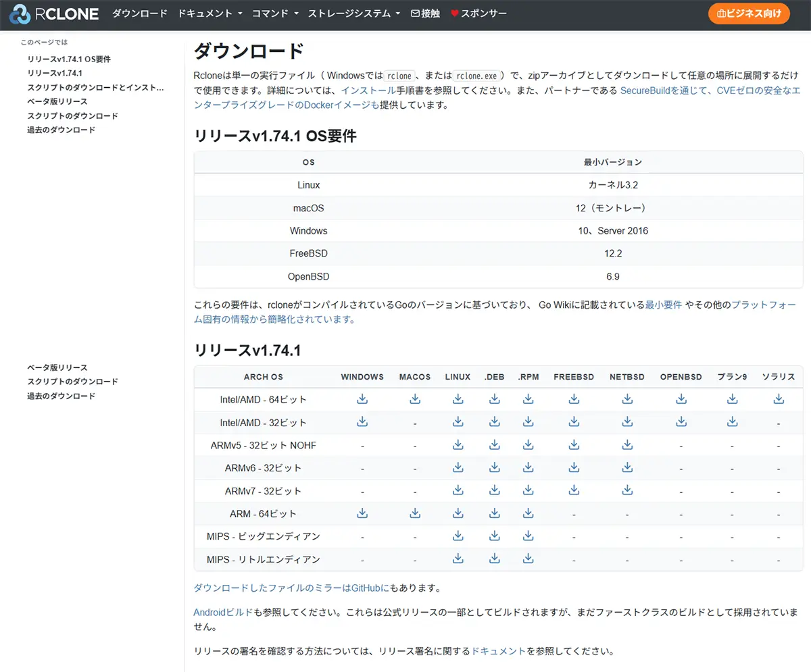This screenshot has width=811, height=672.
Task: Download Windows ARM 64-bit build
Action: coord(362,513)
